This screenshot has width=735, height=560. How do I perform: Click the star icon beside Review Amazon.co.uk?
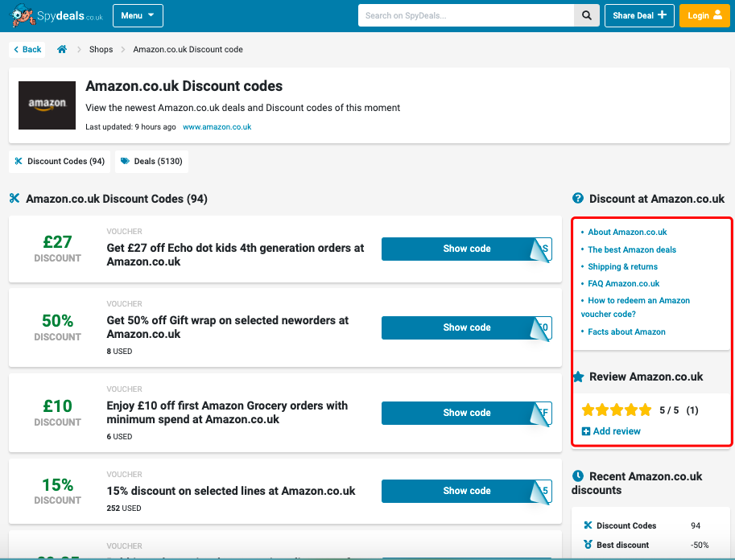(579, 377)
